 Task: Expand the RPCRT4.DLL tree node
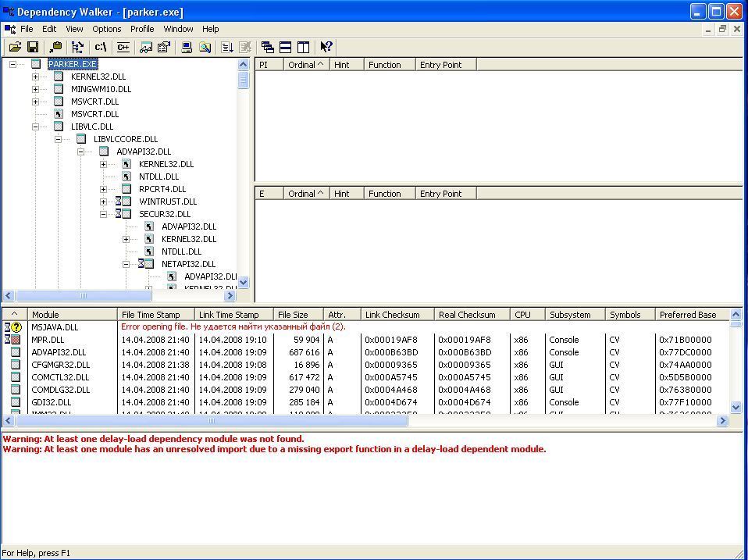click(x=103, y=189)
